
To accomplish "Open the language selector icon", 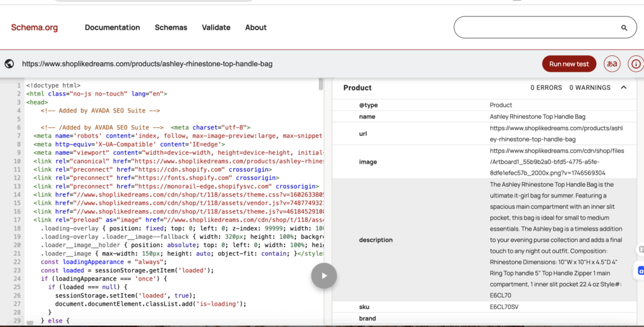I will tap(611, 64).
